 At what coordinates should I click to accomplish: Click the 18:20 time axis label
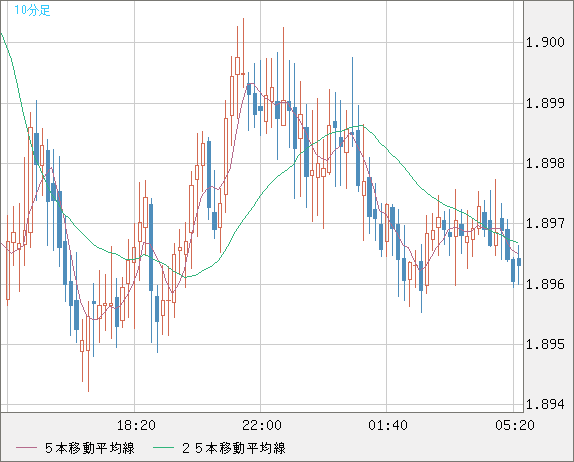click(136, 425)
